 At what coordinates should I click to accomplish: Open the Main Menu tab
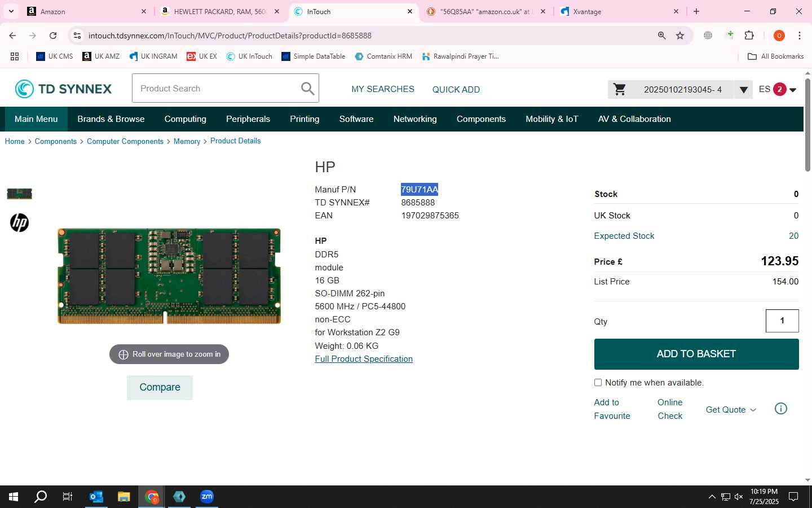[36, 119]
